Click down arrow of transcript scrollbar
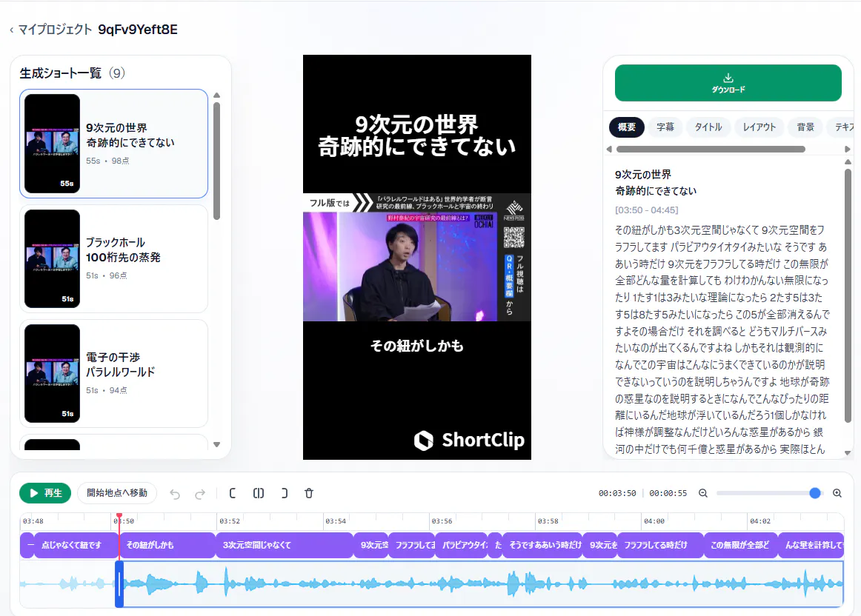The width and height of the screenshot is (861, 616). [848, 452]
